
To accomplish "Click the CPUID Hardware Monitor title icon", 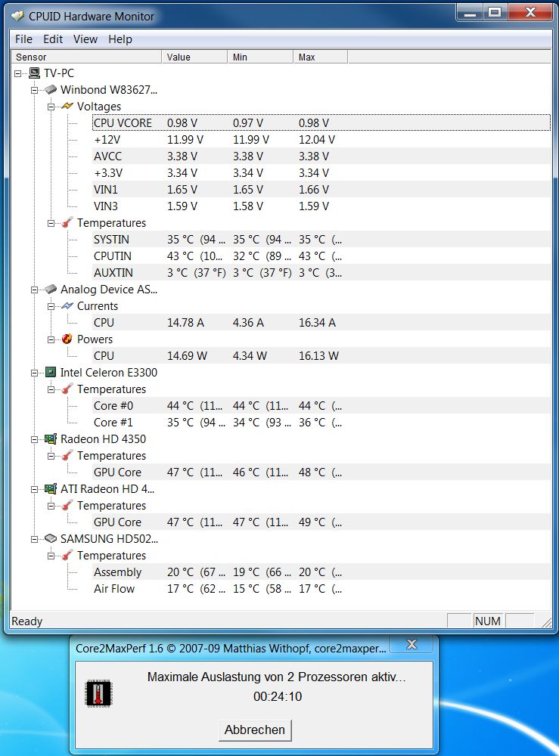I will click(17, 17).
